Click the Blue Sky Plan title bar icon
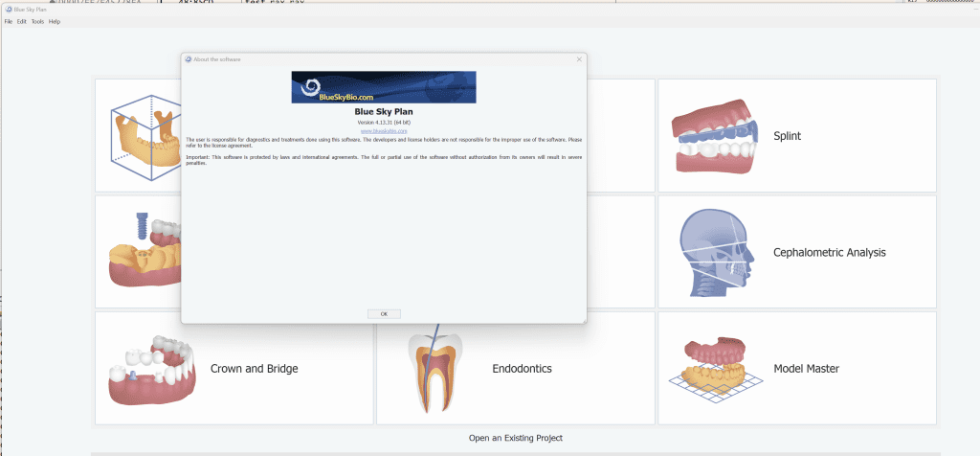The width and height of the screenshot is (980, 456). 8,9
